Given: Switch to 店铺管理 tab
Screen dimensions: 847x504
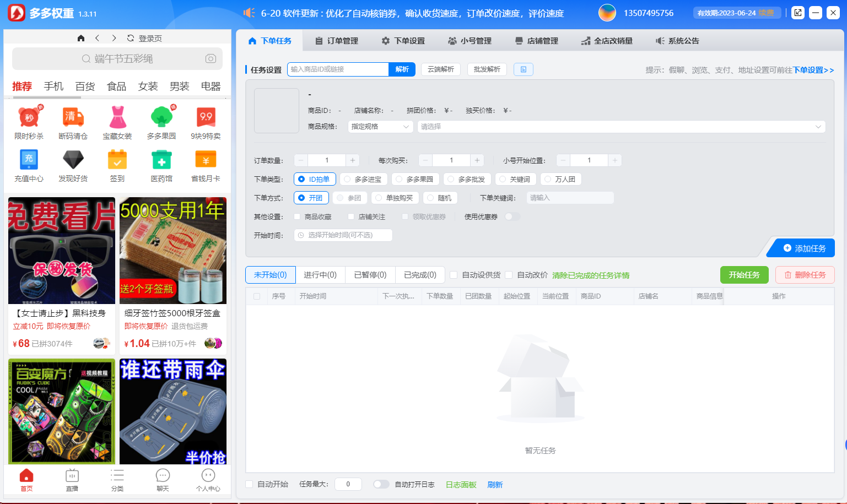Looking at the screenshot, I should [x=536, y=41].
